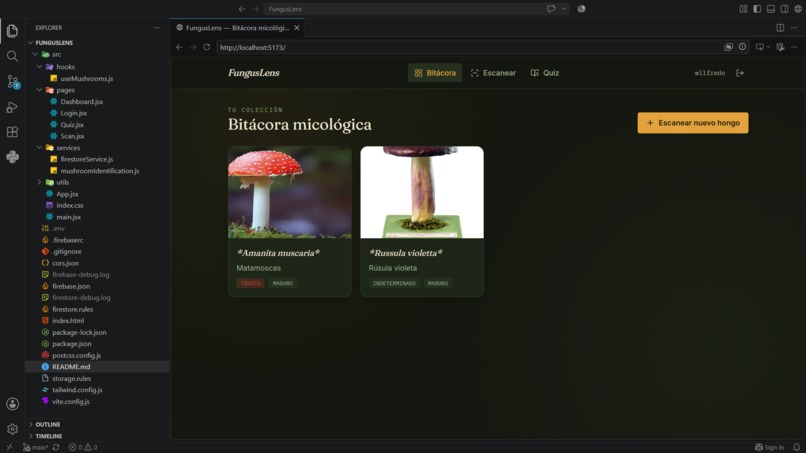Open the Accounts menu icon
The width and height of the screenshot is (806, 453).
pos(12,404)
